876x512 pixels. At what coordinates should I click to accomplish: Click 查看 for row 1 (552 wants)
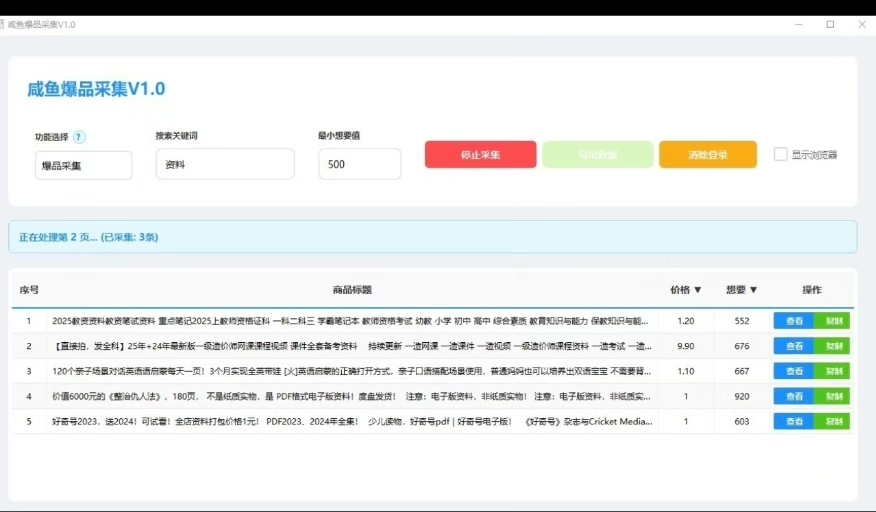tap(794, 321)
